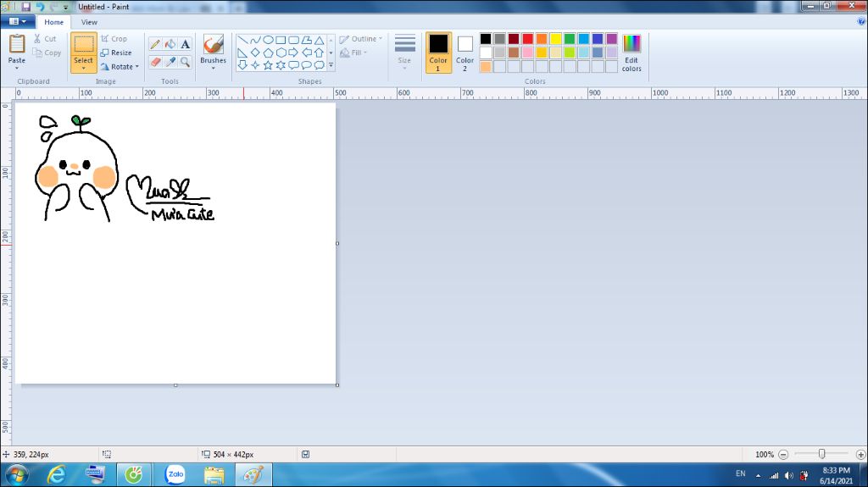Image resolution: width=868 pixels, height=487 pixels.
Task: Open Paint Help question mark
Action: [x=861, y=21]
